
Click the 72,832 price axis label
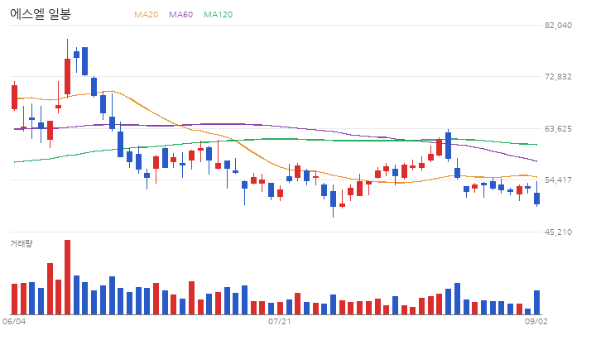tap(558, 77)
